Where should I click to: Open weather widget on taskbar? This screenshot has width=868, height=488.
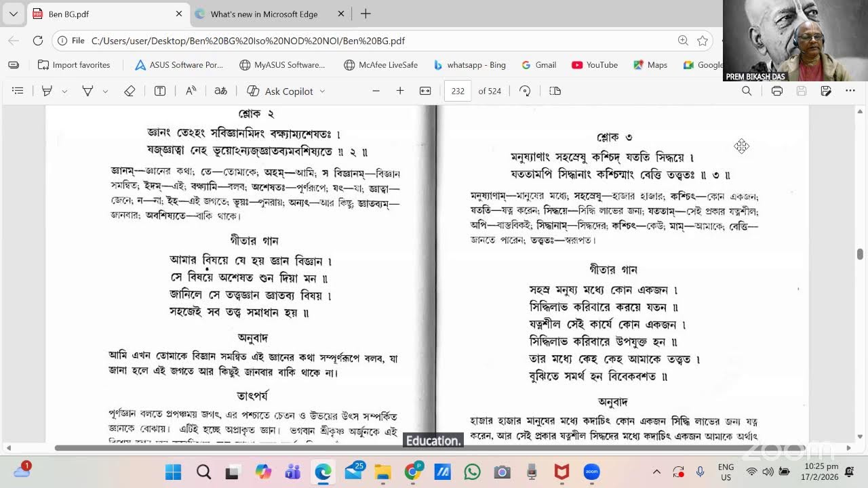coord(22,470)
